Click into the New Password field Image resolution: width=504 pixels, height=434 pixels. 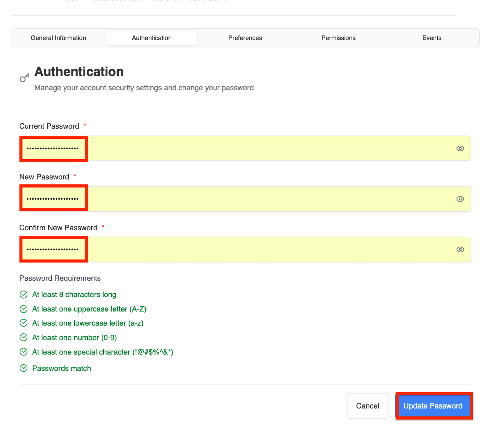pyautogui.click(x=245, y=199)
